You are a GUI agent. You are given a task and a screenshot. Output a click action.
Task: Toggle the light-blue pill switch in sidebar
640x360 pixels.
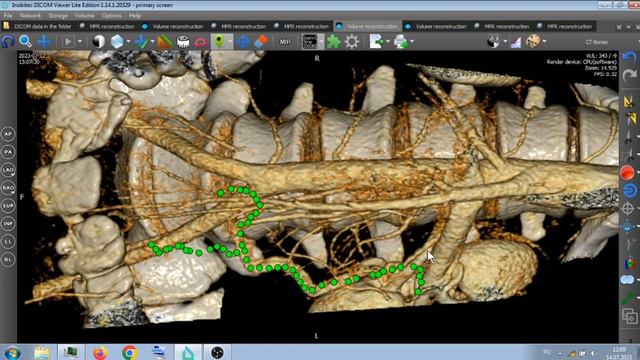[627, 280]
